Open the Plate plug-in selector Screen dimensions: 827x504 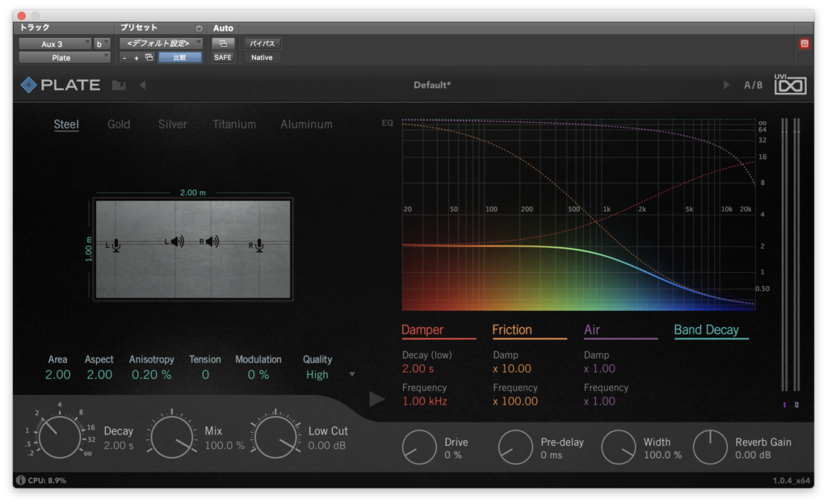tap(65, 57)
